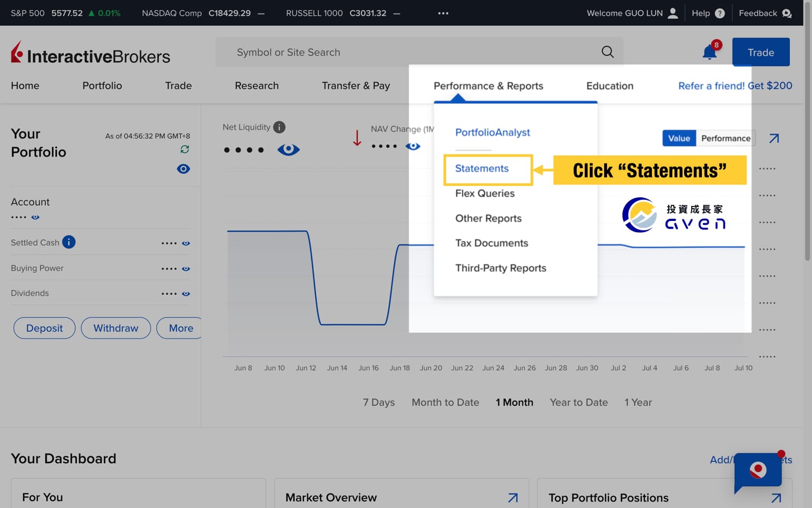This screenshot has width=812, height=508.
Task: Toggle Your Portfolio visibility eye
Action: 183,169
